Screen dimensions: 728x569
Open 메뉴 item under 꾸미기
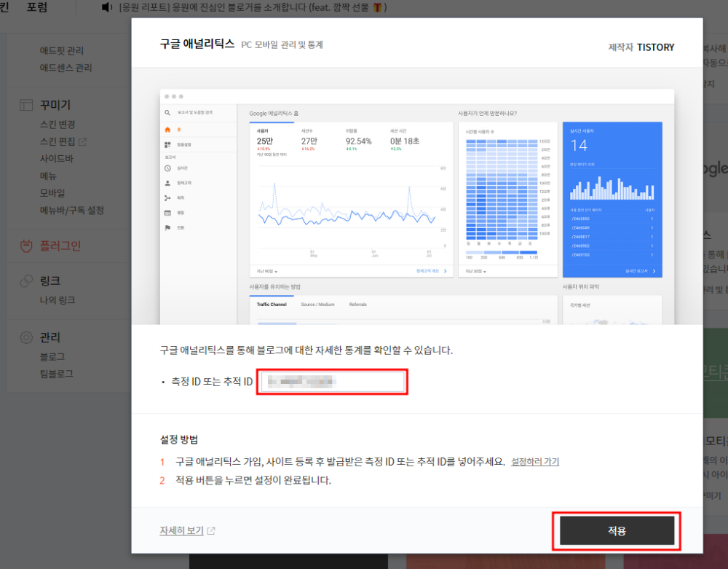[x=48, y=176]
